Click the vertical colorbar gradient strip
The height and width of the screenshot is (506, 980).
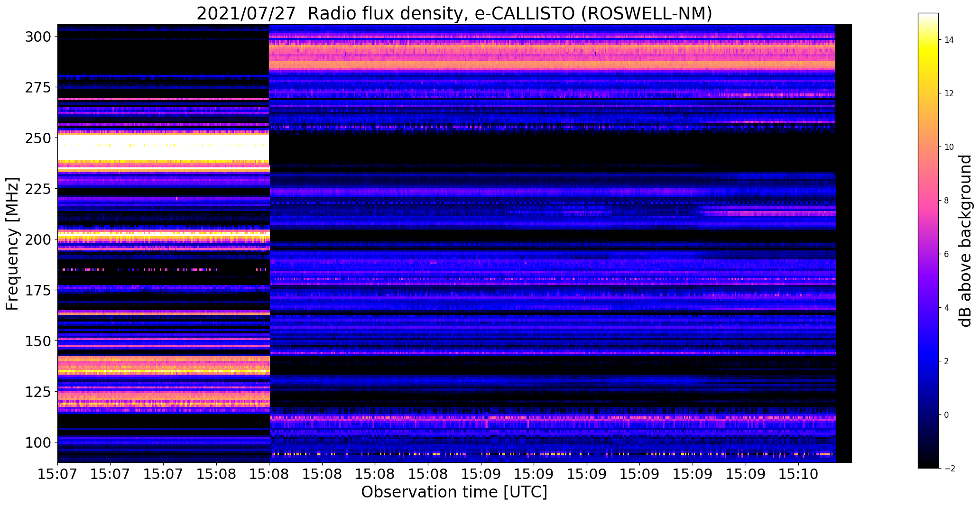(x=928, y=240)
